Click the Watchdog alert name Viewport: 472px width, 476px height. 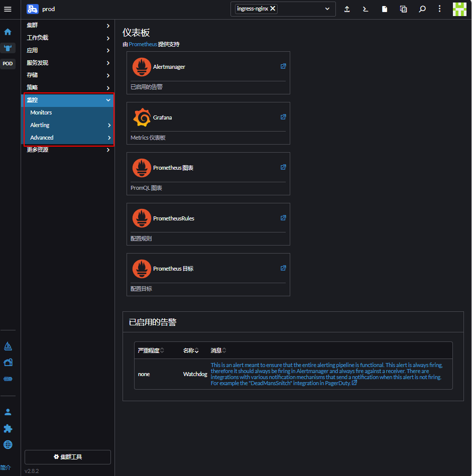coord(195,374)
